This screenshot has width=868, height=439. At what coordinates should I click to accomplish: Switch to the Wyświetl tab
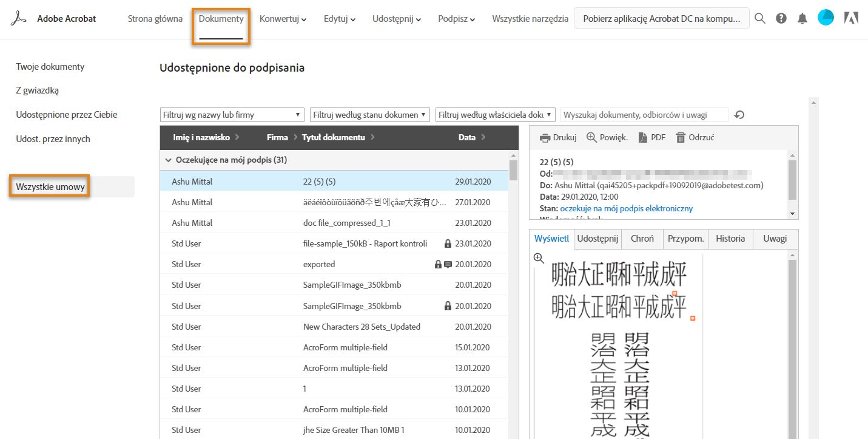click(552, 239)
